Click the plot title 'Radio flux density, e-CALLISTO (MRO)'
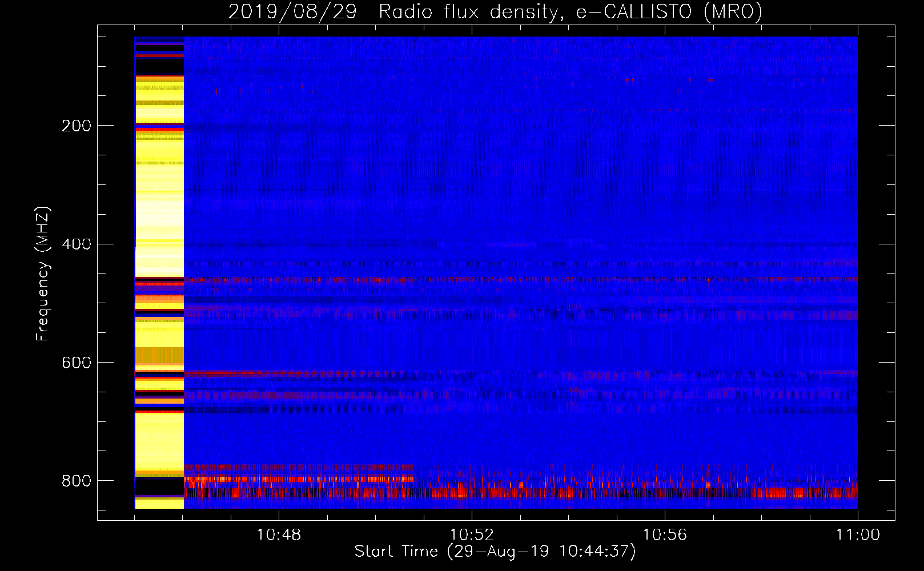This screenshot has height=571, width=924. [x=571, y=11]
